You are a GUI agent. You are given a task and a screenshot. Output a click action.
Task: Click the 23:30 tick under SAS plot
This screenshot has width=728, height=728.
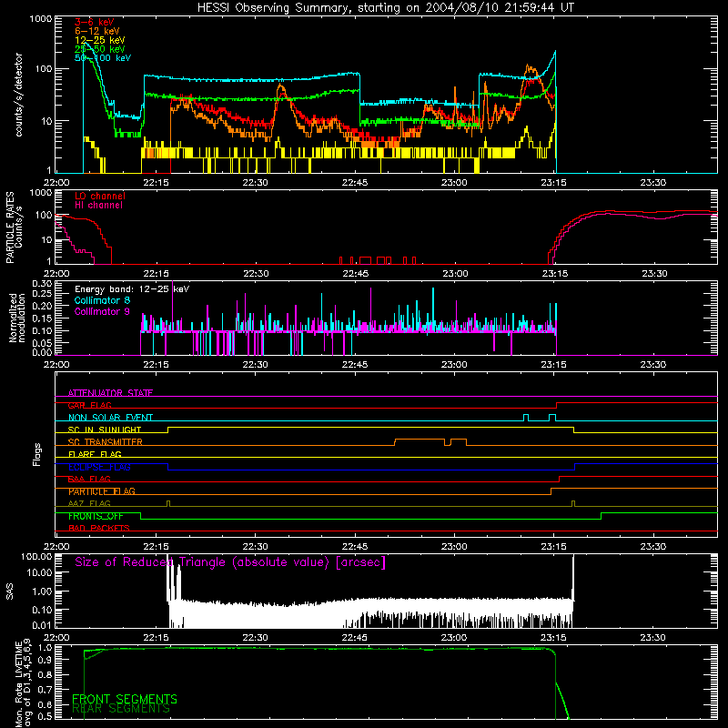(652, 638)
